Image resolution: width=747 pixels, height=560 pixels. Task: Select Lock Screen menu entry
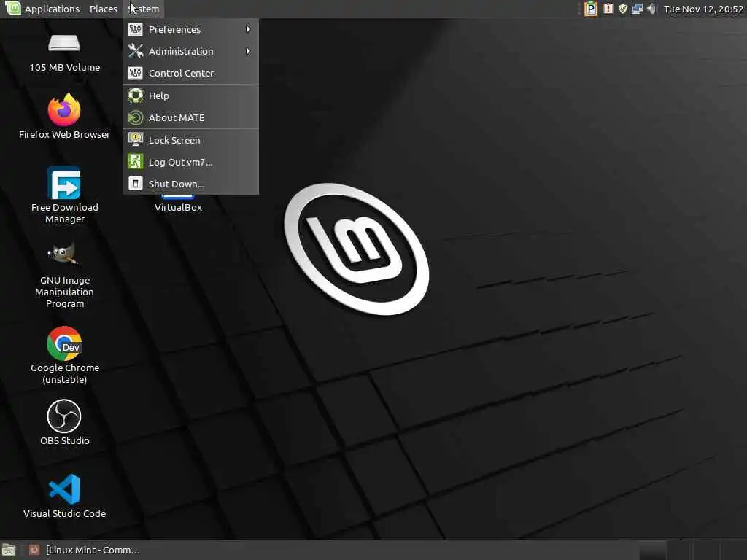click(190, 140)
